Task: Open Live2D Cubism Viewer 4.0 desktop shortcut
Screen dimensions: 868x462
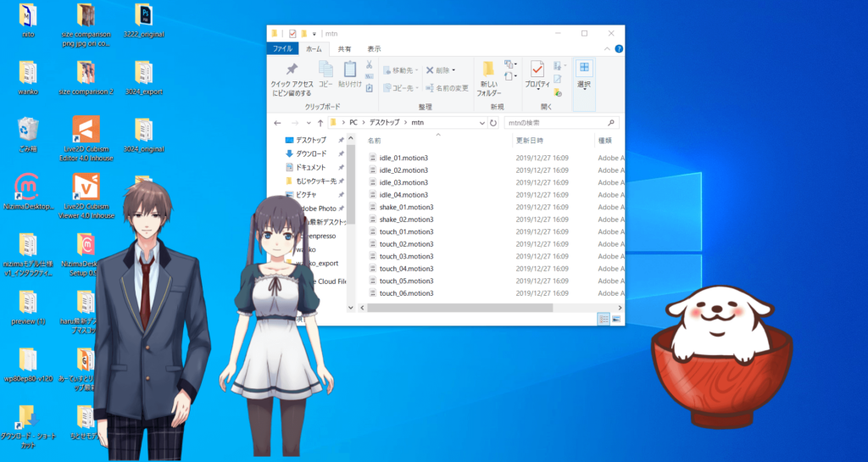Action: point(86,197)
